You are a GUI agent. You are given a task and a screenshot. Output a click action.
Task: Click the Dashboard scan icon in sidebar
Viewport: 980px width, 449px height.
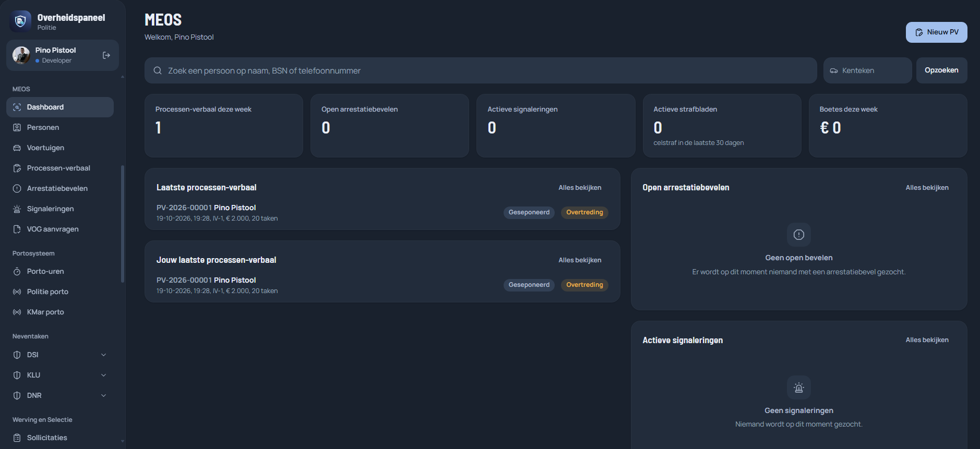coord(17,107)
